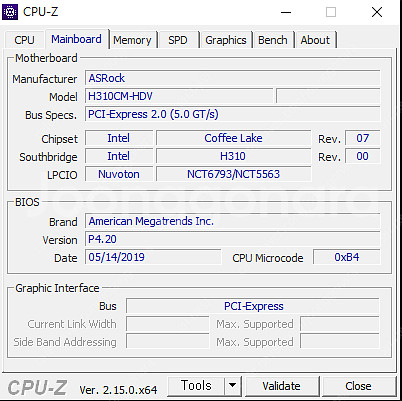
Task: Click the BIOS Date 05/14/2019 field
Action: click(x=153, y=257)
